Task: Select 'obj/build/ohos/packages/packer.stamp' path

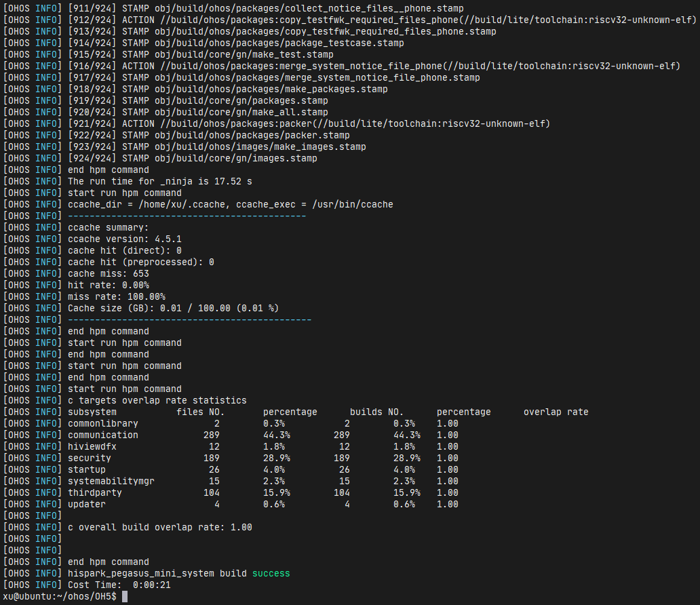Action: coord(252,135)
